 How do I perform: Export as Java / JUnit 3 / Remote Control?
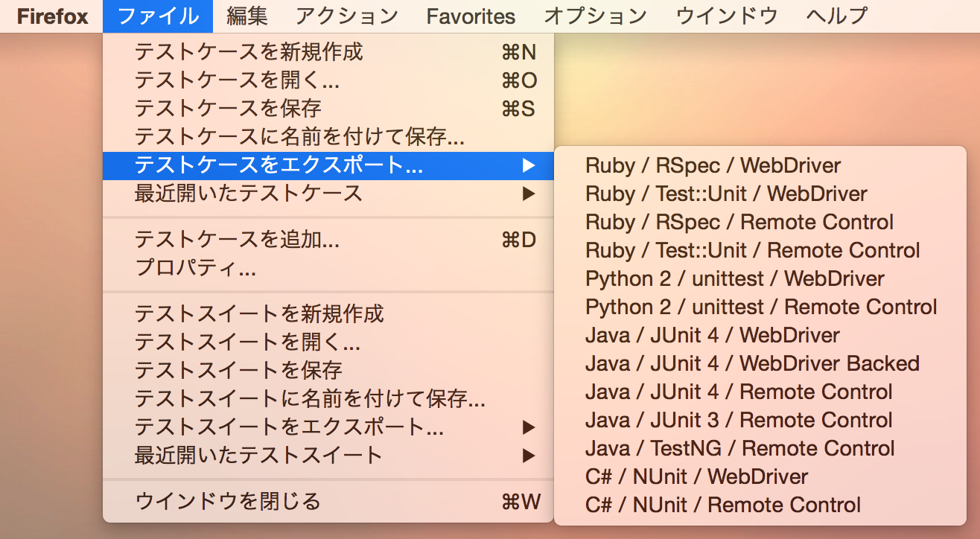coord(760,420)
